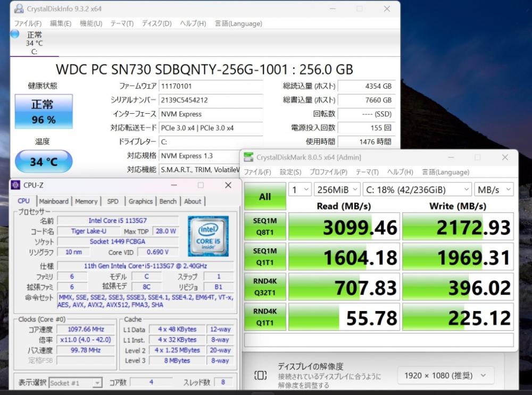This screenshot has width=532, height=395.
Task: Switch to the Memory tab in CPU-Z
Action: 86,201
